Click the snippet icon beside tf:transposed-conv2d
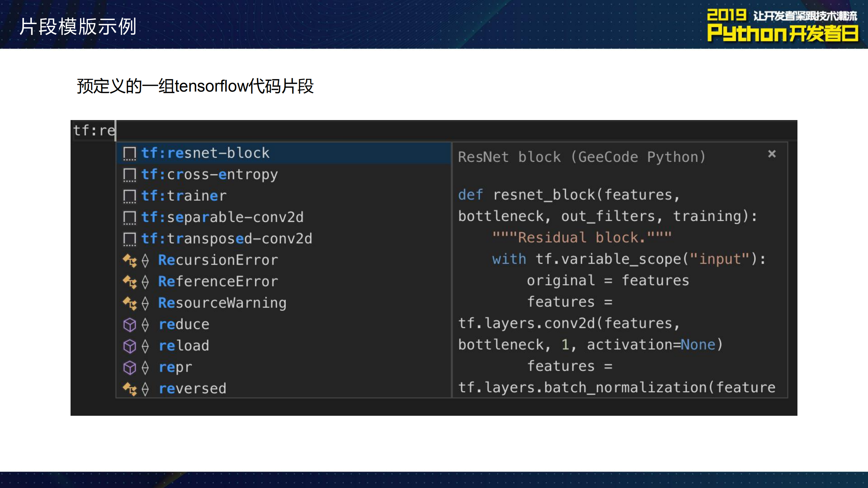The width and height of the screenshot is (868, 488). (x=131, y=238)
